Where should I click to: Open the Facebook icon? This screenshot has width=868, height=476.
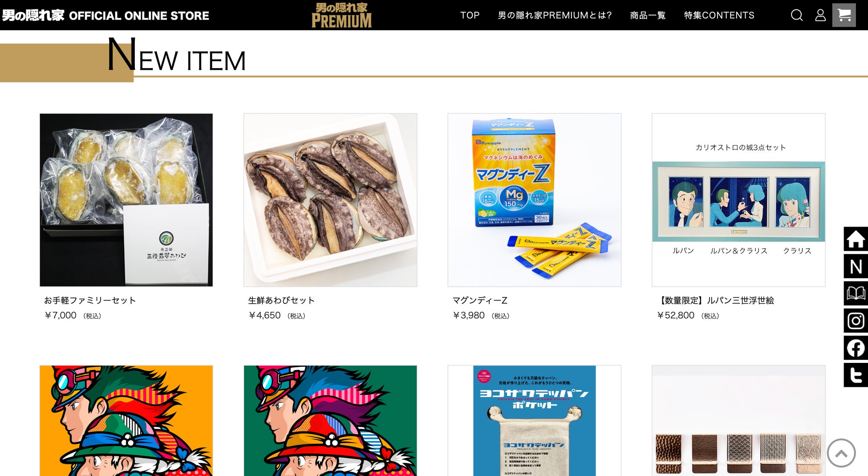tap(856, 348)
